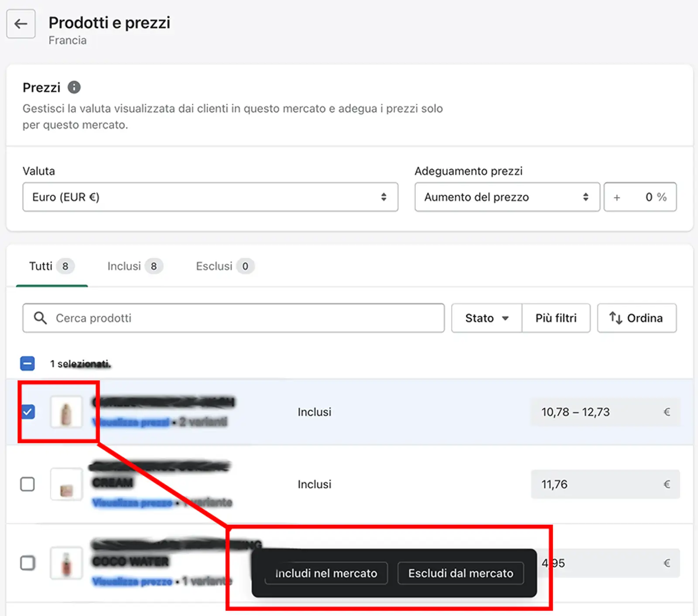This screenshot has height=616, width=698.
Task: Click the info icon beside Prezzi
Action: pos(74,87)
